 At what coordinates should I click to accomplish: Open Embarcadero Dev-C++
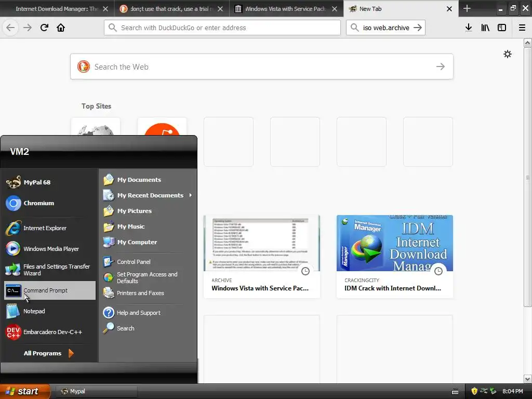pos(49,332)
